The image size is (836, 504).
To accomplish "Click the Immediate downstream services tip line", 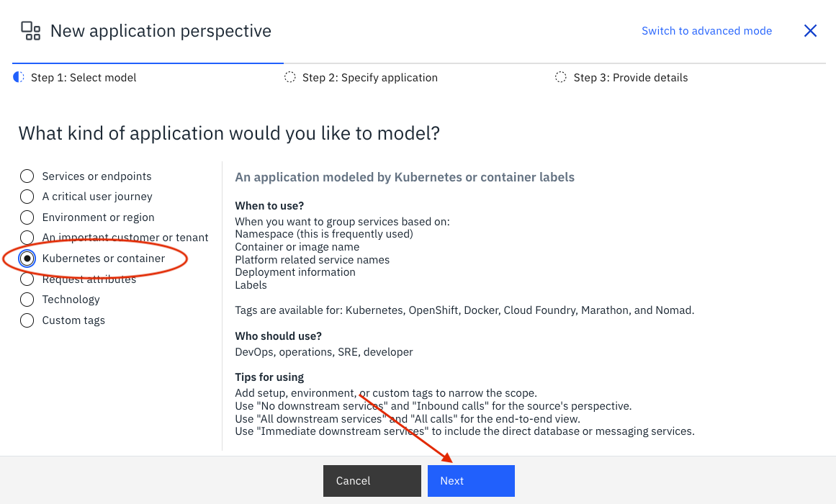I will pos(465,431).
